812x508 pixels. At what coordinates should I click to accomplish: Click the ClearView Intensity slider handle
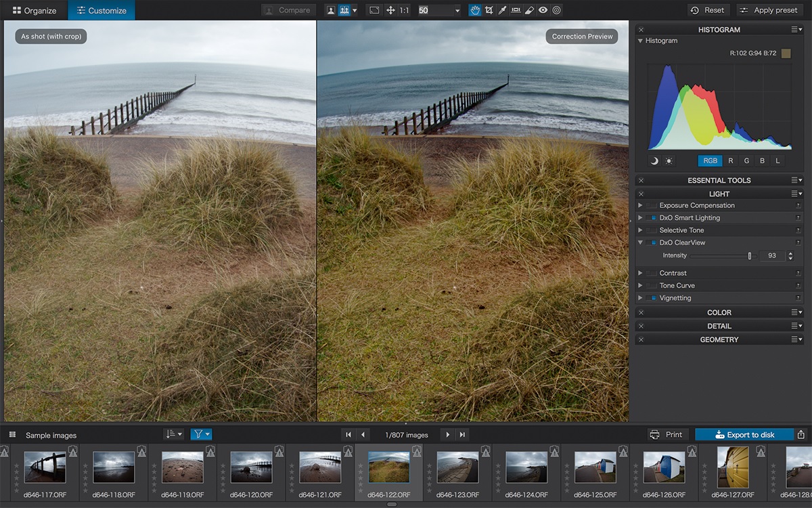point(749,256)
